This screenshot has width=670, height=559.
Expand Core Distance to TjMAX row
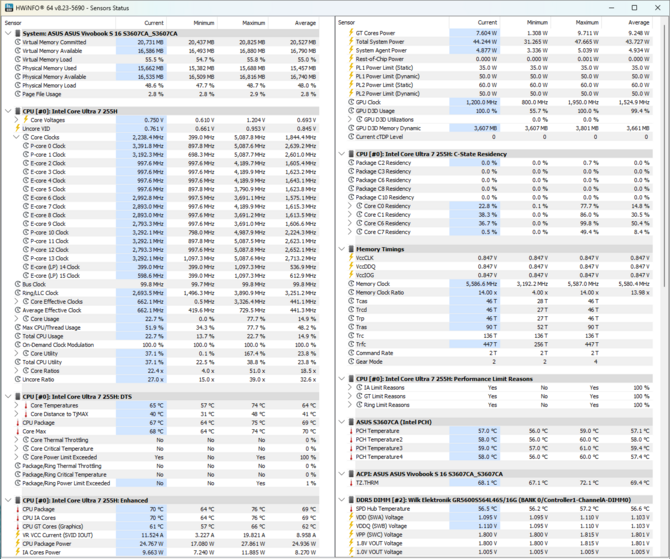[17, 414]
